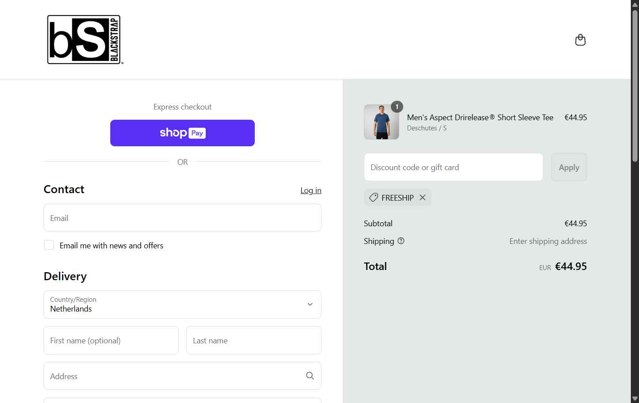Click the address search magnifier icon
Image resolution: width=639 pixels, height=403 pixels.
tap(310, 376)
